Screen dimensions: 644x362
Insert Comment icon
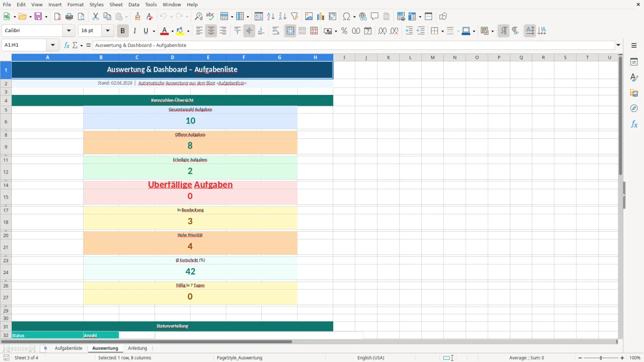(x=375, y=17)
